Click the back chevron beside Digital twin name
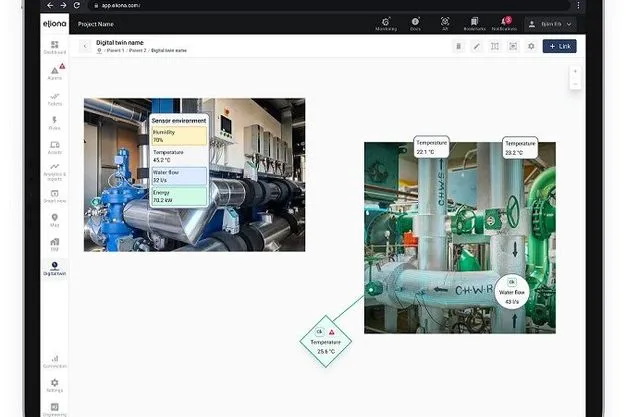Screen dimensions: 626x417 [85, 46]
